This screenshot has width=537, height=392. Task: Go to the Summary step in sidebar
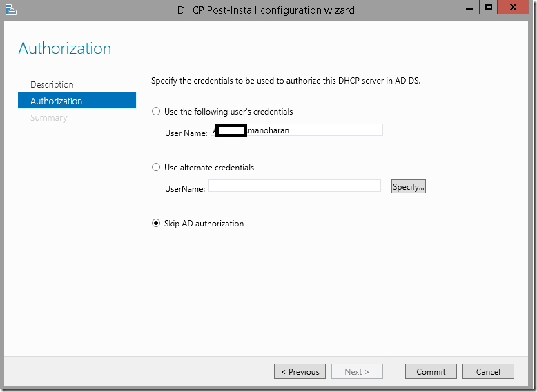click(48, 118)
